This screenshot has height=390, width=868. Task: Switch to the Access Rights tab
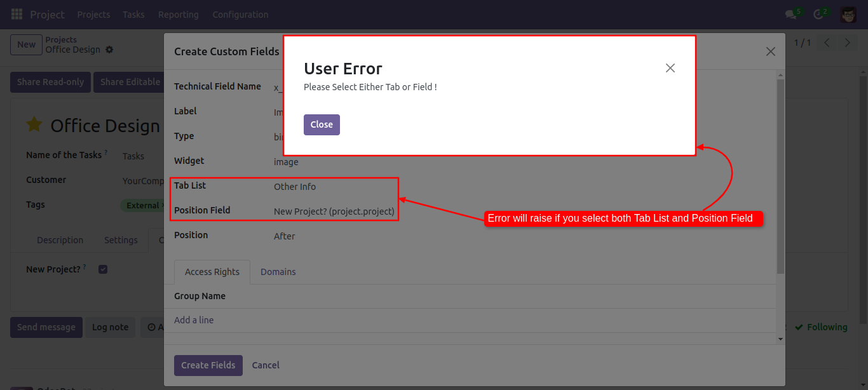[212, 272]
